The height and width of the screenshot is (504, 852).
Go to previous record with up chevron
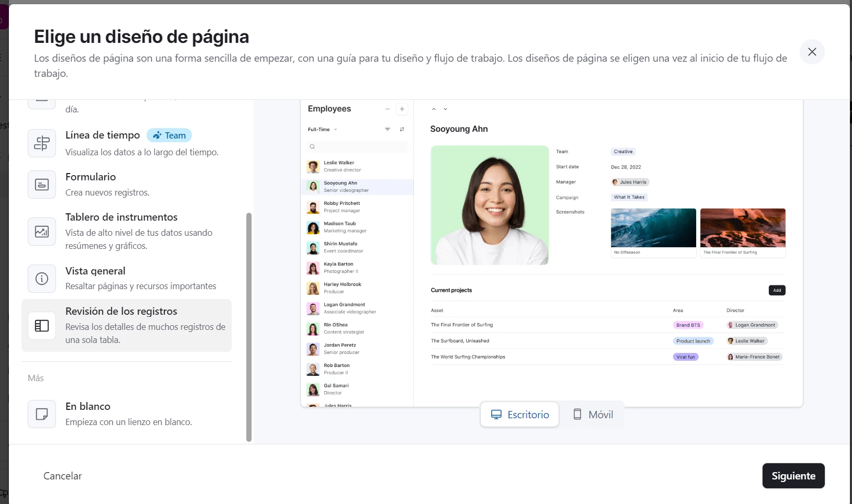click(434, 109)
